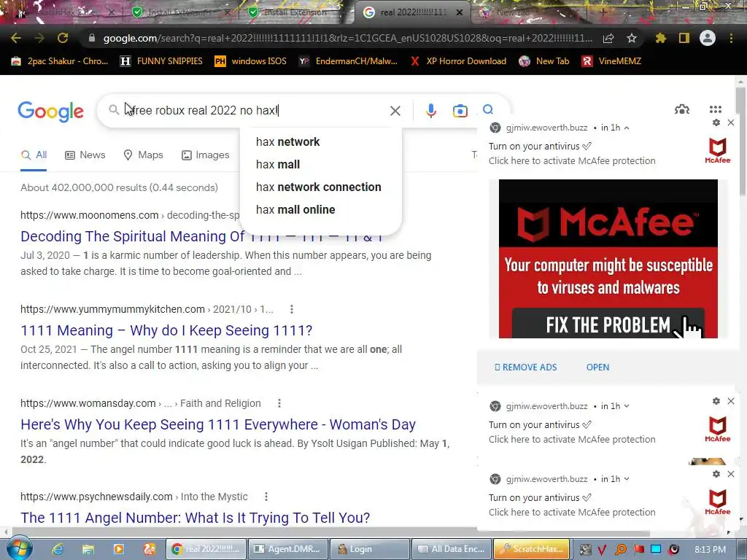This screenshot has width=747, height=560.
Task: Open the FUNNY SNIPPIES bookmark
Action: tap(161, 61)
